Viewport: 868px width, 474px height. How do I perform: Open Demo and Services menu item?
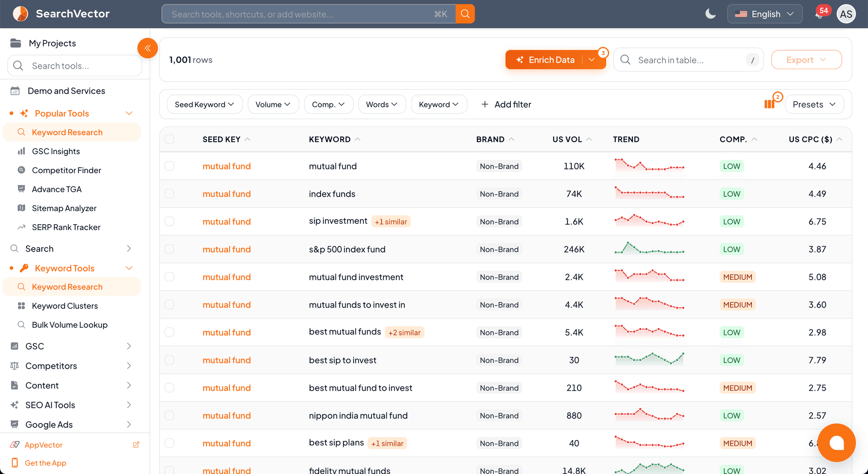coord(66,91)
